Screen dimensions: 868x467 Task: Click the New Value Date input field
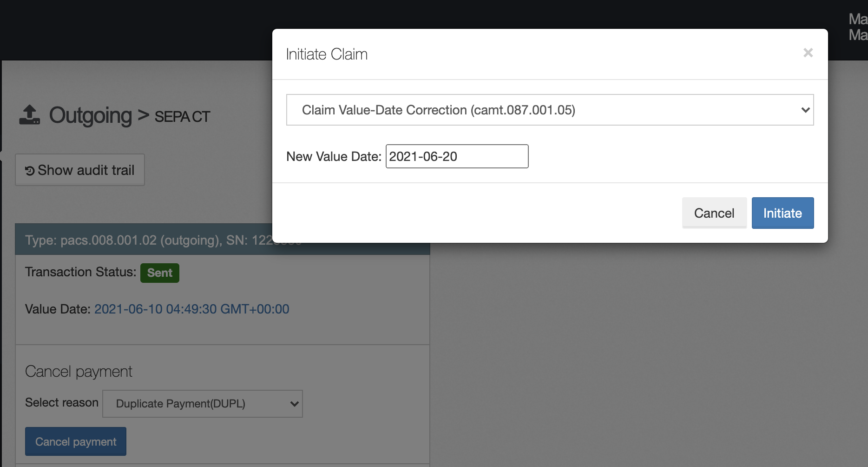(x=457, y=156)
